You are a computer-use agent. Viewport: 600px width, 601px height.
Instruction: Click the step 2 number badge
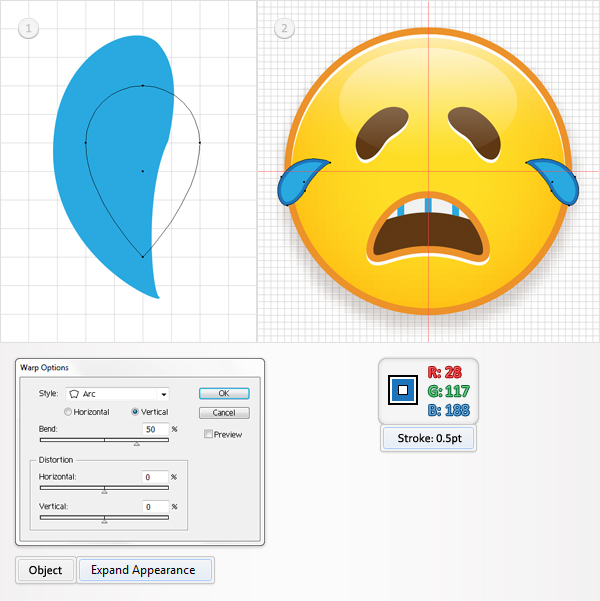tap(284, 28)
